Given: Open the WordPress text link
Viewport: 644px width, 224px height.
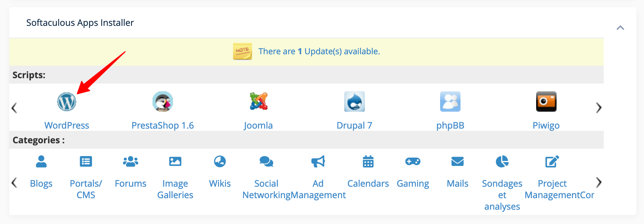Looking at the screenshot, I should [x=67, y=125].
